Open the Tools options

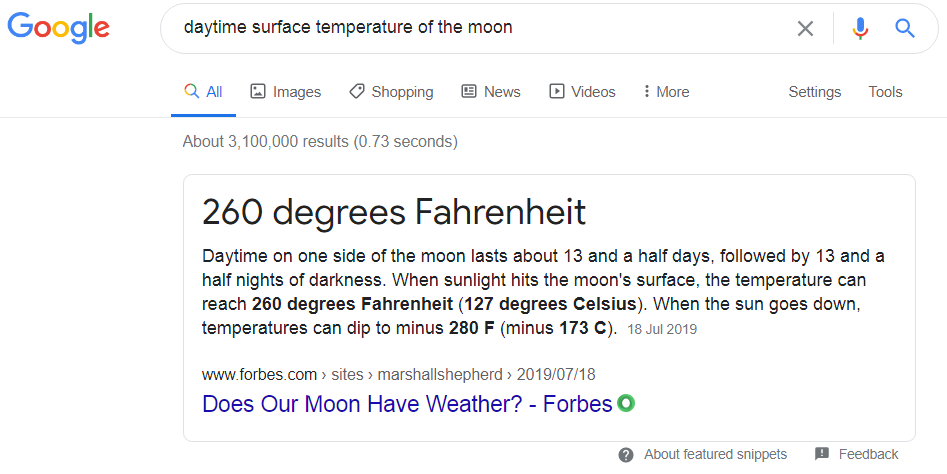coord(885,92)
